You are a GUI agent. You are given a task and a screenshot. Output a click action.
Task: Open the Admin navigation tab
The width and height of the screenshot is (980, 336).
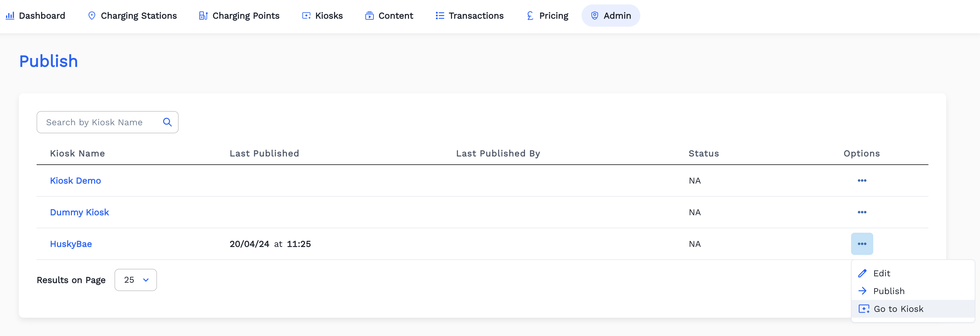click(611, 16)
